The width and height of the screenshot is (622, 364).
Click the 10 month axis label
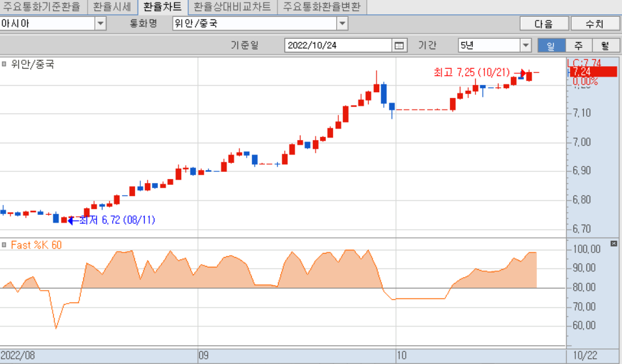(x=401, y=356)
